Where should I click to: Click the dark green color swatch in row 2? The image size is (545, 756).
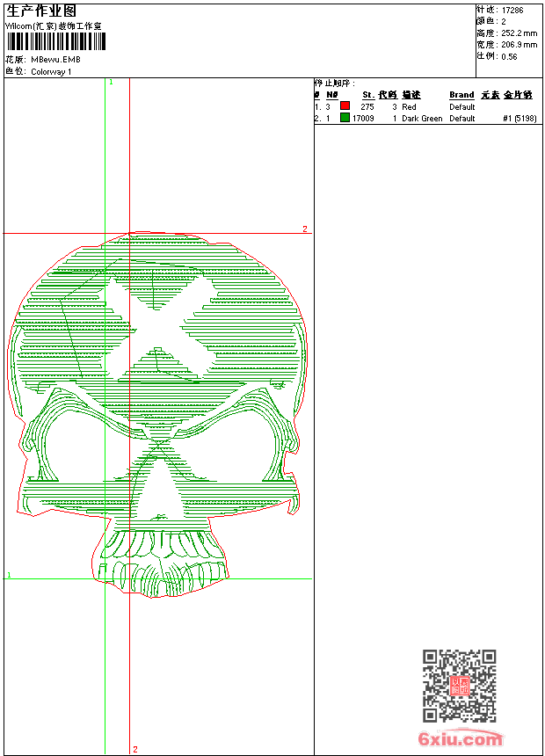(x=345, y=118)
